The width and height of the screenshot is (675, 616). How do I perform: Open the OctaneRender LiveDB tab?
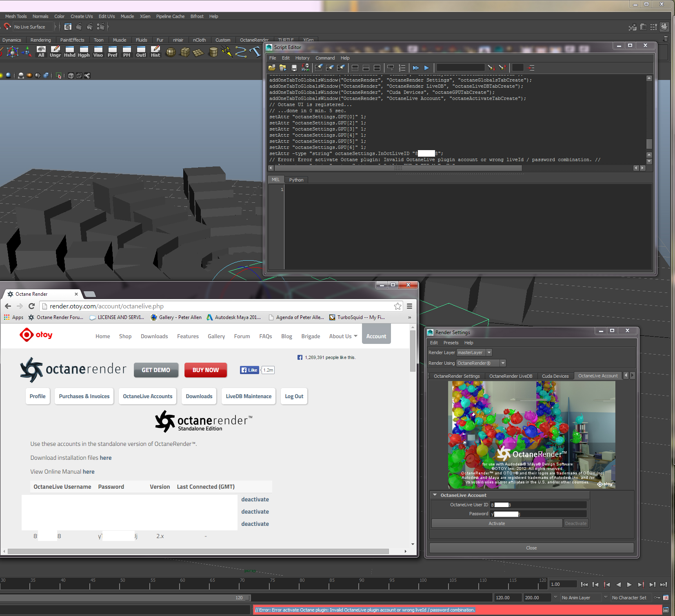[511, 376]
